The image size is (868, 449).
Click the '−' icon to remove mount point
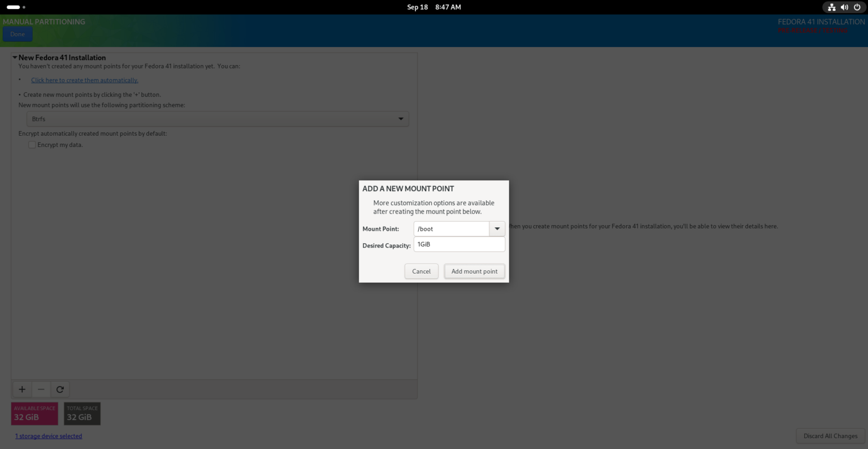[x=41, y=389]
